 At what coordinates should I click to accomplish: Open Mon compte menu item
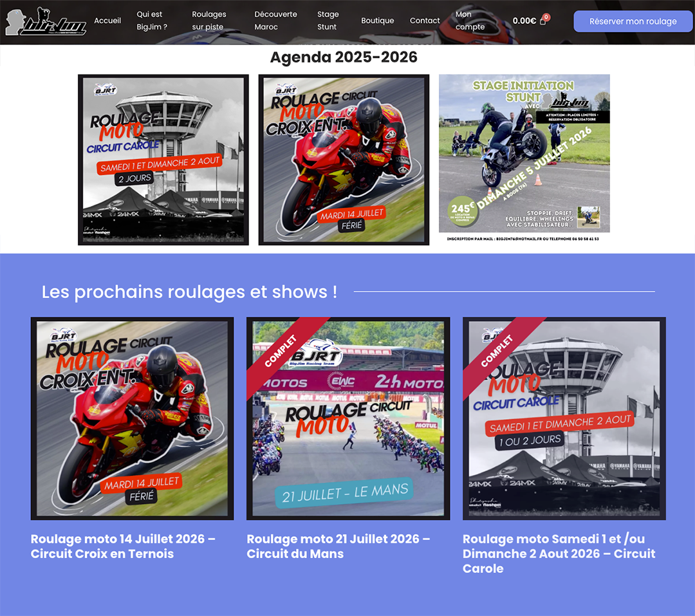coord(470,21)
